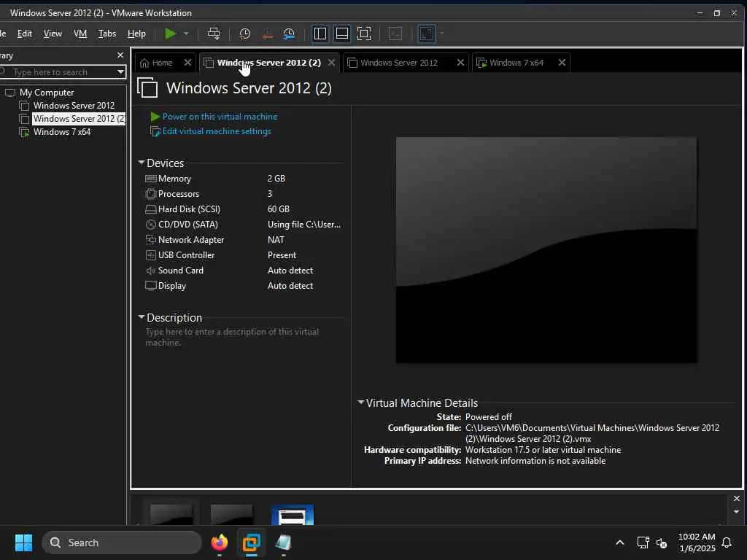Click the Unity mode toolbar icon
Image resolution: width=747 pixels, height=560 pixels.
[x=395, y=34]
